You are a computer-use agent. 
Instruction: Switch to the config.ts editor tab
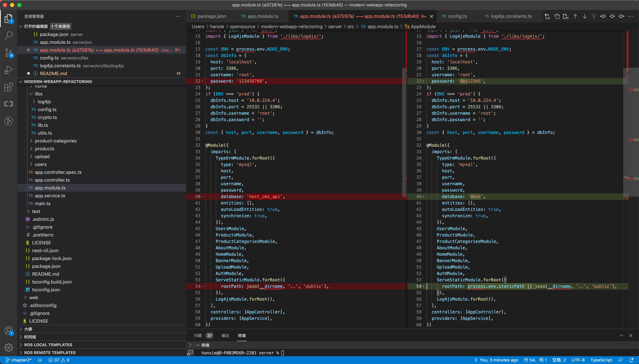(x=457, y=16)
